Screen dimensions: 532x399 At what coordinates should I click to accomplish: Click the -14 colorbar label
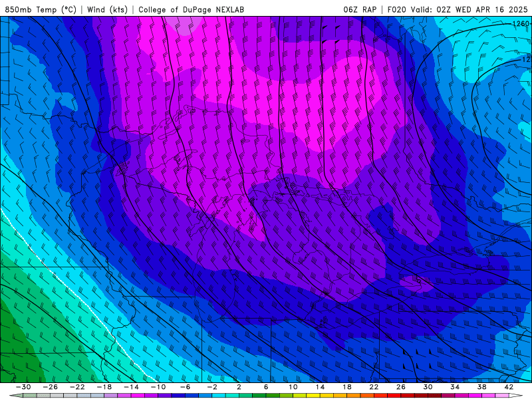coord(131,387)
